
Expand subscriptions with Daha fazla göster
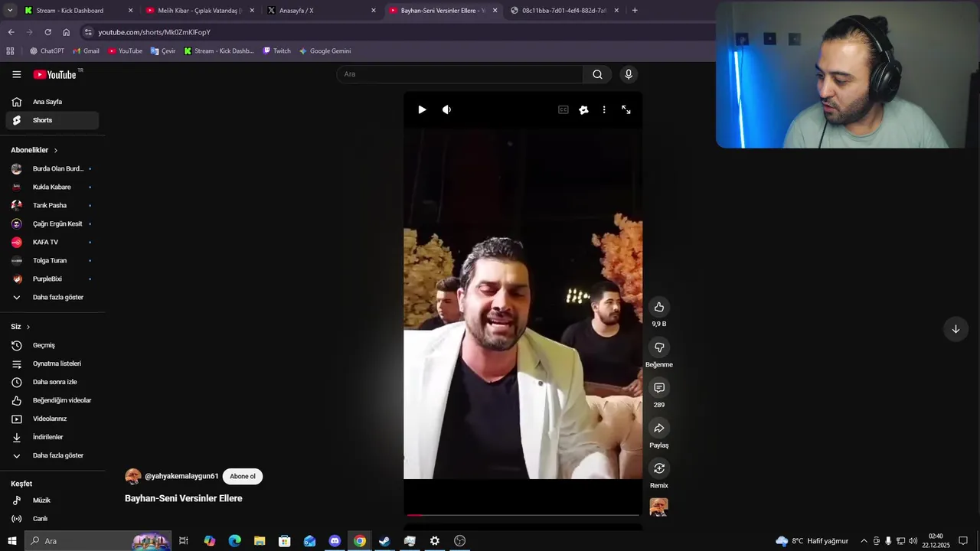point(52,297)
